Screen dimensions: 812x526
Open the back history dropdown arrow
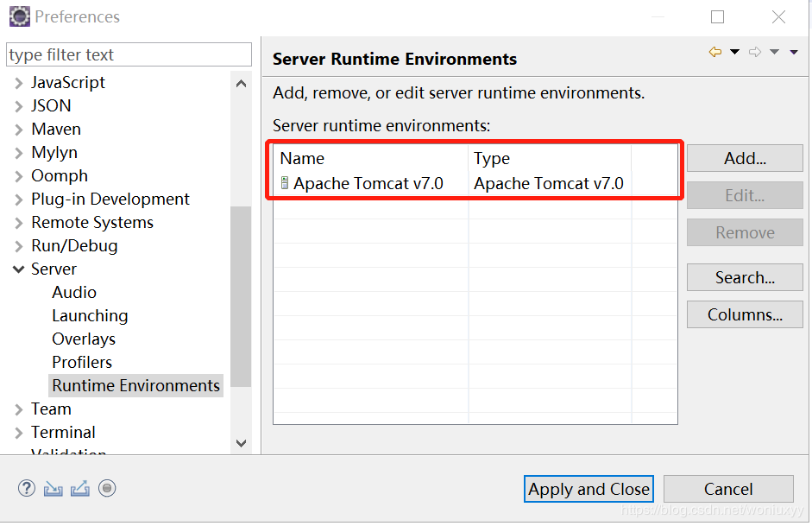point(734,52)
